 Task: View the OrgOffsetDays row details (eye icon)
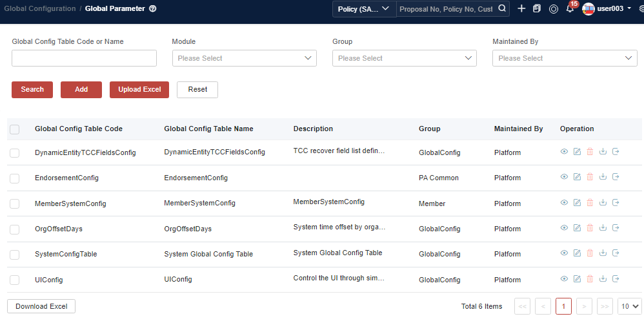(x=565, y=227)
